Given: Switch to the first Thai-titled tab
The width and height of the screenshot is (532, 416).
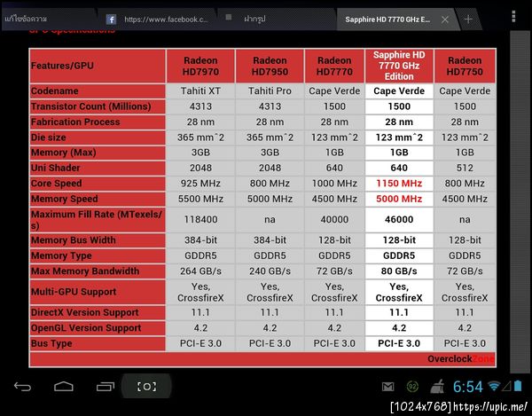Looking at the screenshot, I should coord(48,19).
